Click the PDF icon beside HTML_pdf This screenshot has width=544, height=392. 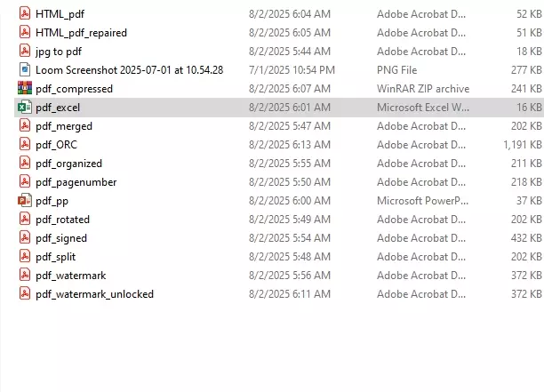pyautogui.click(x=25, y=14)
